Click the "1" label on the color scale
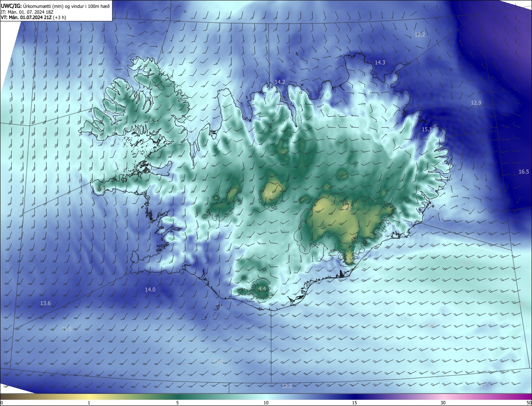Screen dimensions: 532x406 tap(89, 403)
